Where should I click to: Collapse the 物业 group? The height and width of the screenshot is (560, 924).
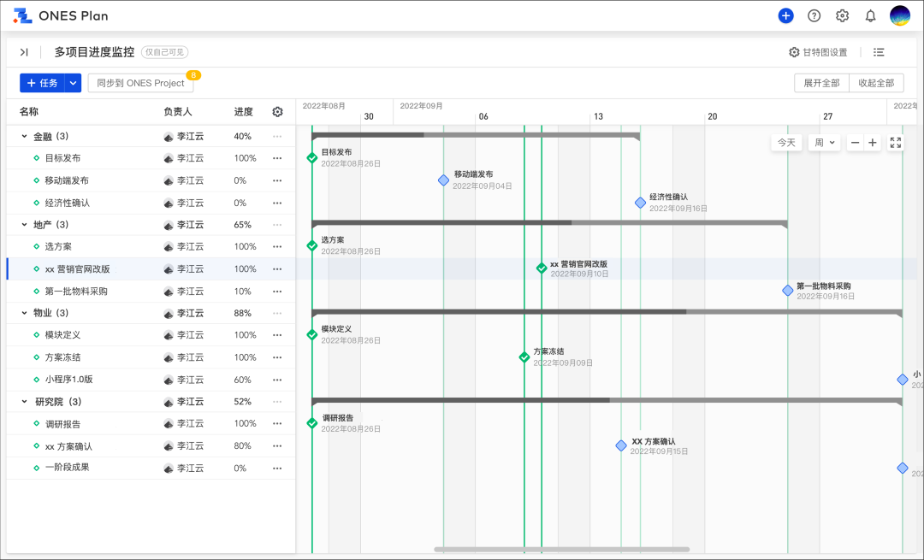click(x=24, y=313)
